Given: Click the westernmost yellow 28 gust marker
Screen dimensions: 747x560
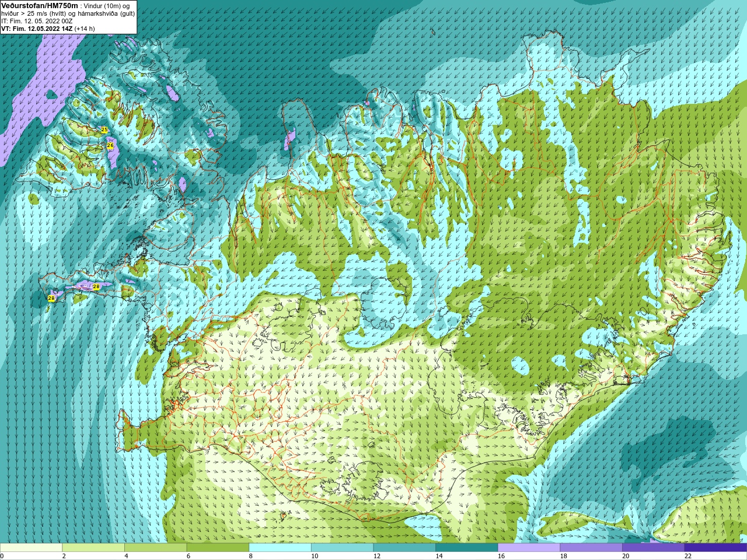Looking at the screenshot, I should click(51, 298).
